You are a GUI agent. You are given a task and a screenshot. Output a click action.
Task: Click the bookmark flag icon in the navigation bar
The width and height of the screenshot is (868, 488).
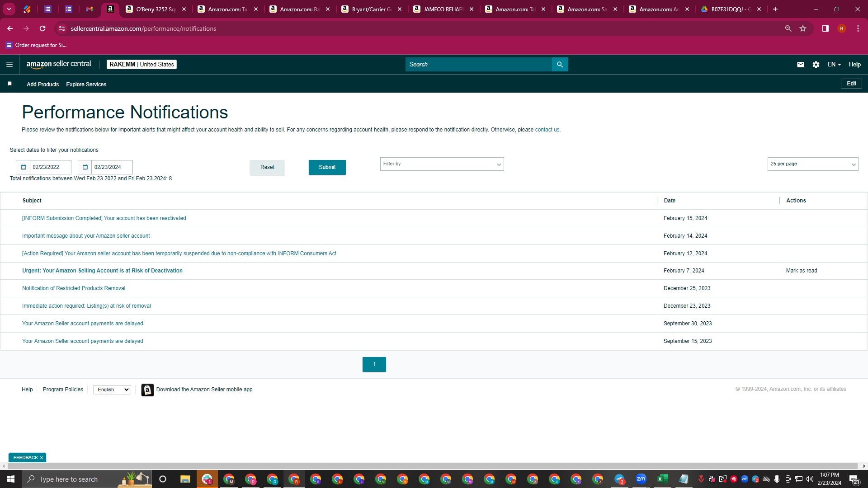10,84
